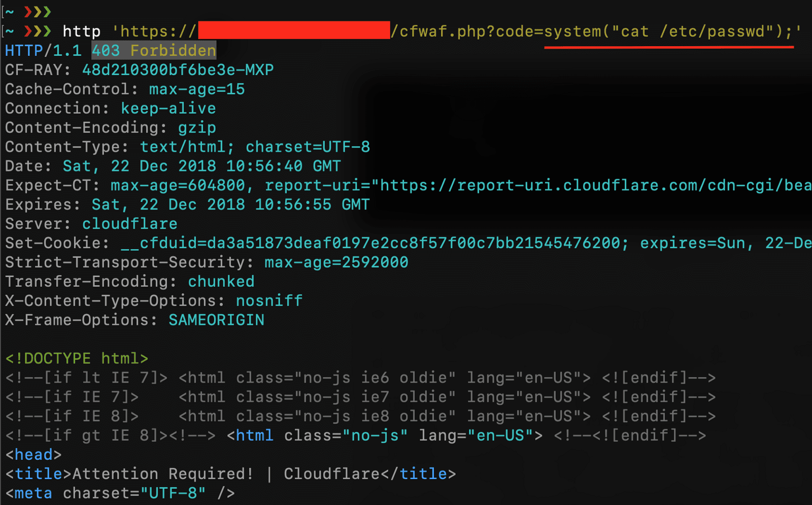Screen dimensions: 812x505
Task: Click the Strict-Transport-Security max-age=2592000 value
Action: (336, 262)
